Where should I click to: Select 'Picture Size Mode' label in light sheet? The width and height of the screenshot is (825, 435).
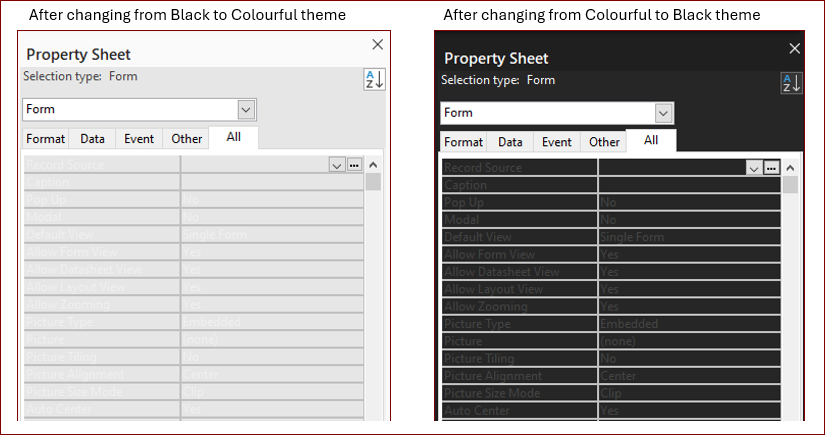[x=74, y=392]
